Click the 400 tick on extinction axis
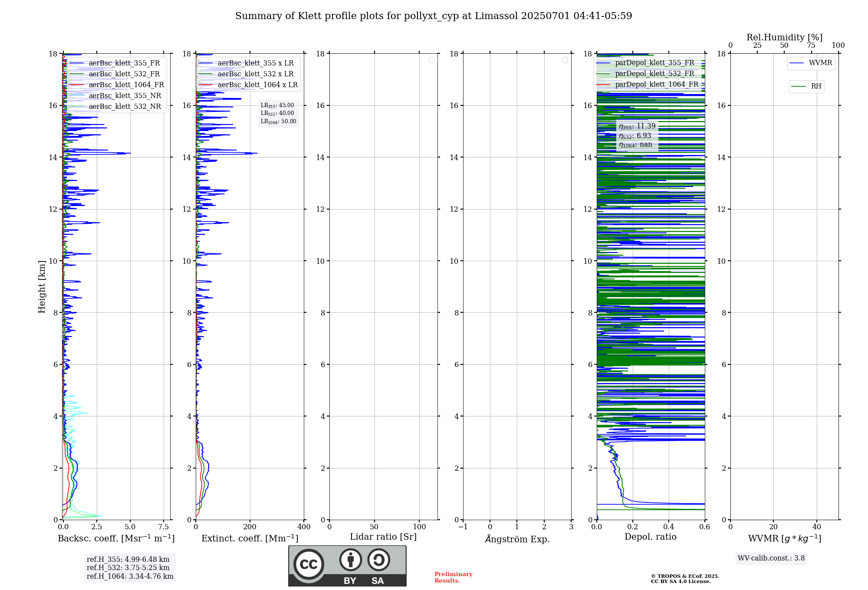The image size is (868, 590). click(304, 527)
